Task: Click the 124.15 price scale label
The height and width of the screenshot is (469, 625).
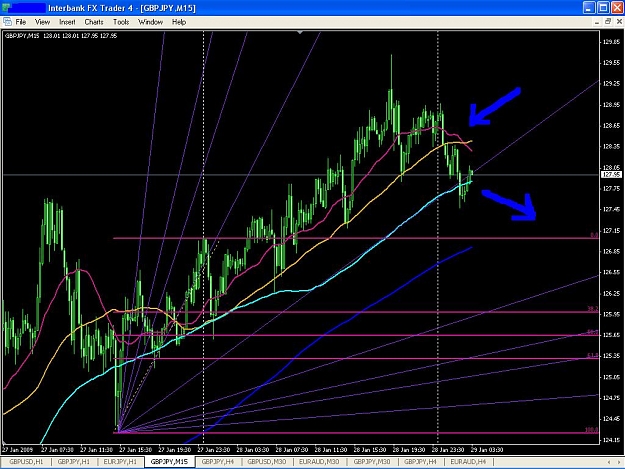Action: [x=611, y=440]
